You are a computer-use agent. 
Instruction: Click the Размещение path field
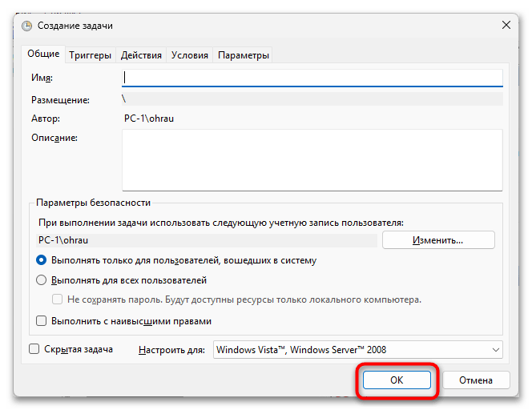pos(312,99)
